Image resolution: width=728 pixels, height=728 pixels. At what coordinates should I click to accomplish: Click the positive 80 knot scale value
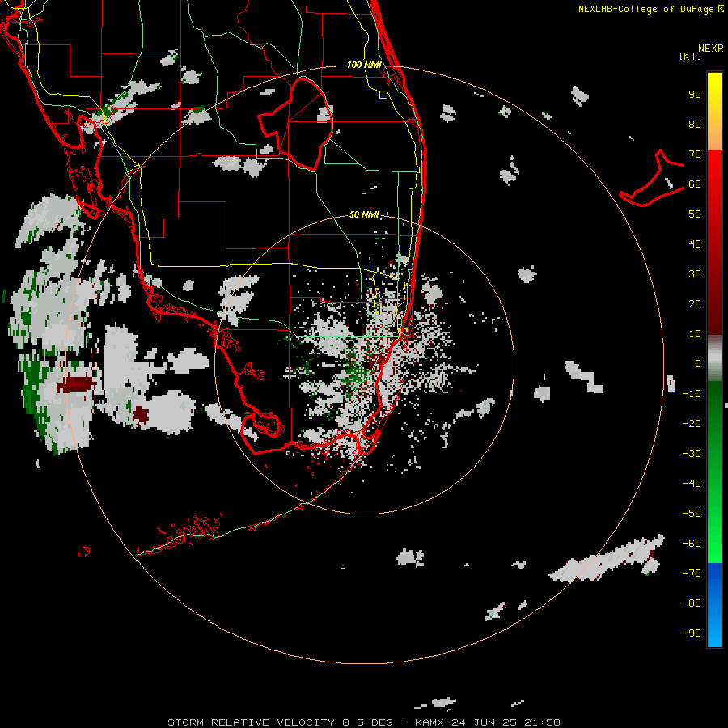click(695, 124)
